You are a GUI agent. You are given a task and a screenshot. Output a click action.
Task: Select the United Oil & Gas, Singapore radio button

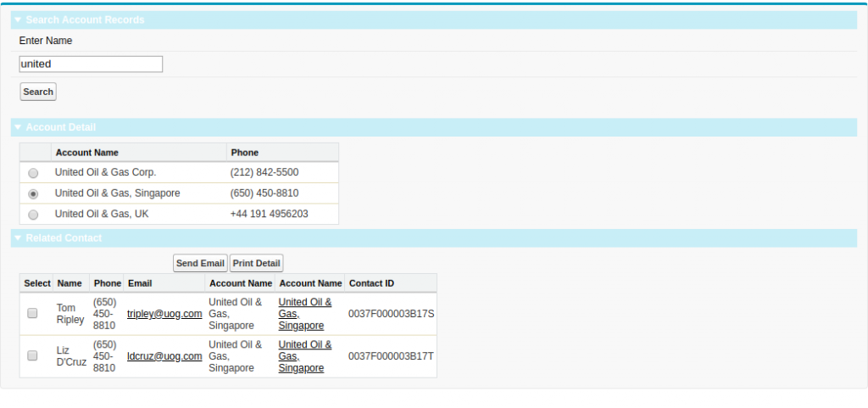point(33,193)
